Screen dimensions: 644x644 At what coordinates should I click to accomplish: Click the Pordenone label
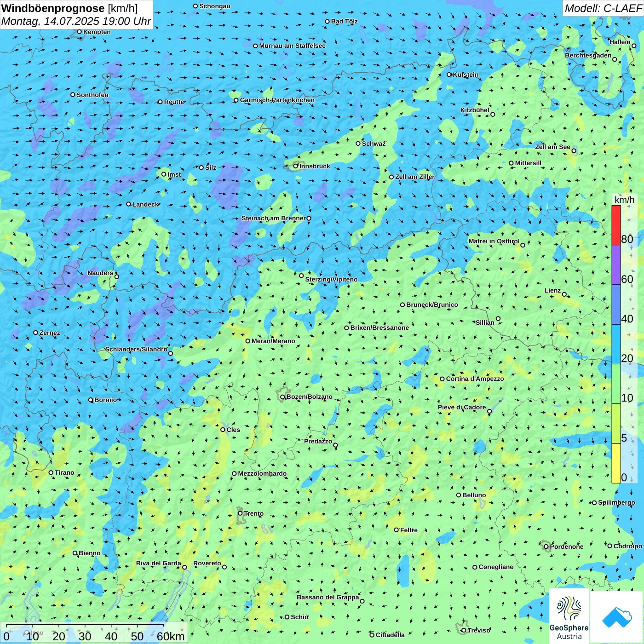pos(567,546)
